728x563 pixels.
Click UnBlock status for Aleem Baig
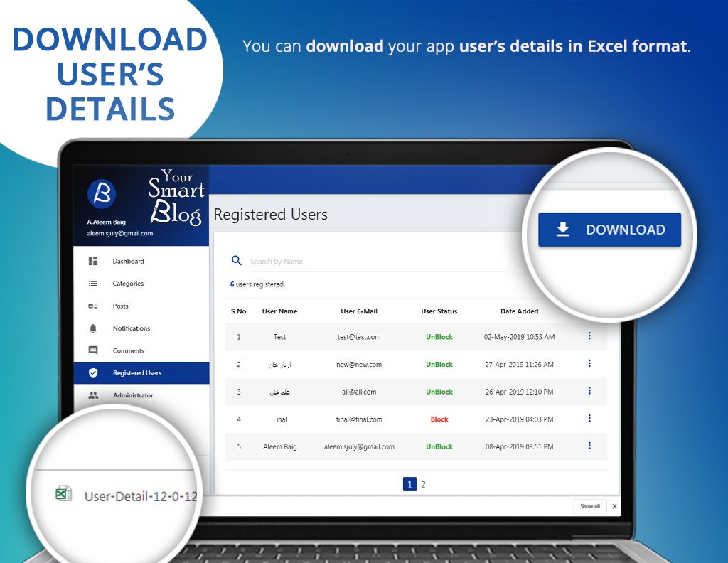click(439, 446)
